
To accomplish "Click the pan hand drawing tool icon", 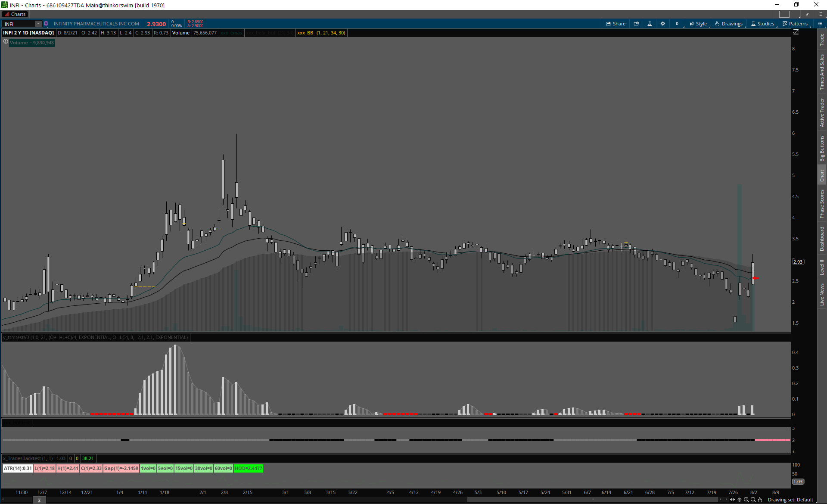I will click(x=760, y=500).
